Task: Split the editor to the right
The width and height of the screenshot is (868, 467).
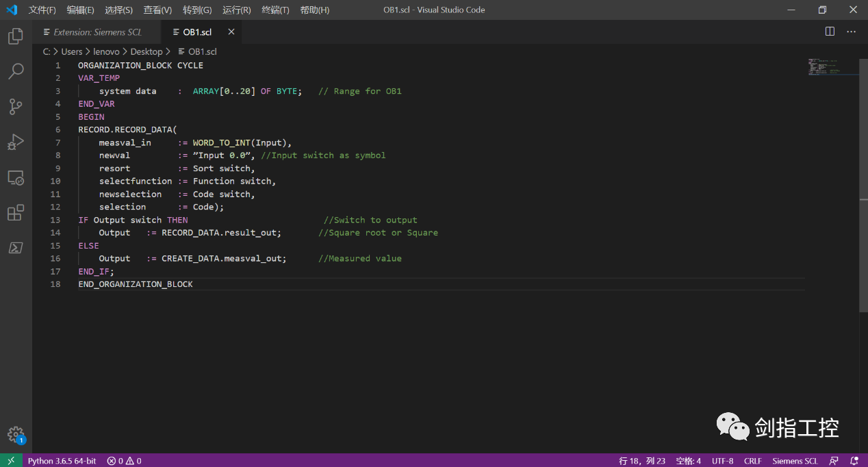Action: coord(830,31)
